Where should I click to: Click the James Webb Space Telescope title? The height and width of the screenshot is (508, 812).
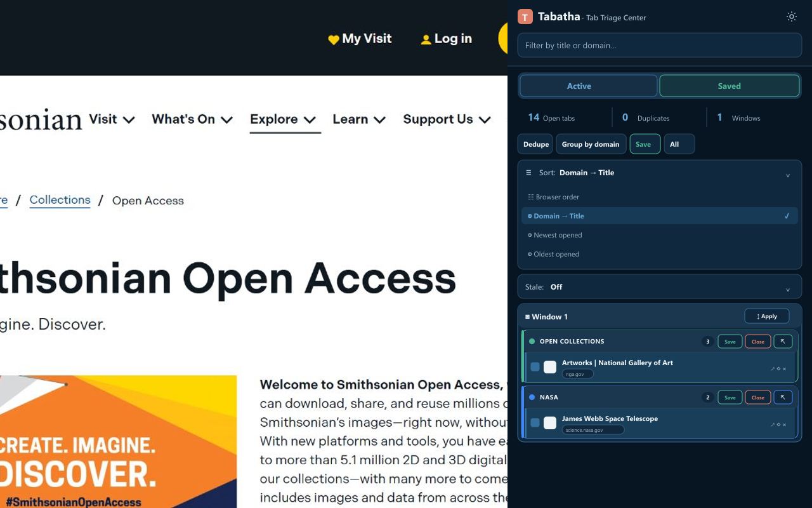[x=610, y=418]
